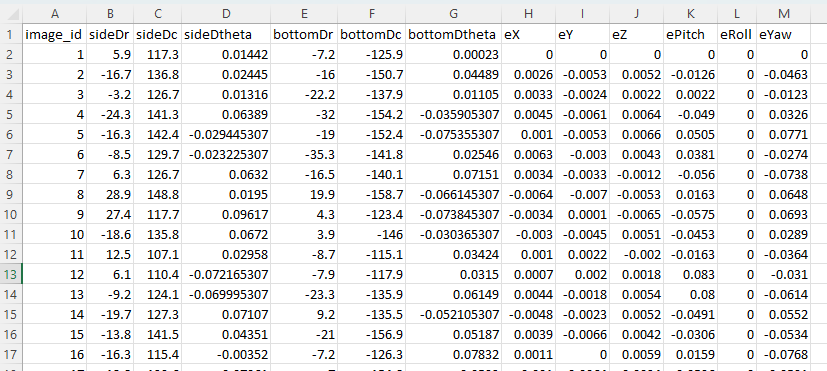Select row 1 header
Viewport: 827px width, 371px height.
click(x=11, y=35)
